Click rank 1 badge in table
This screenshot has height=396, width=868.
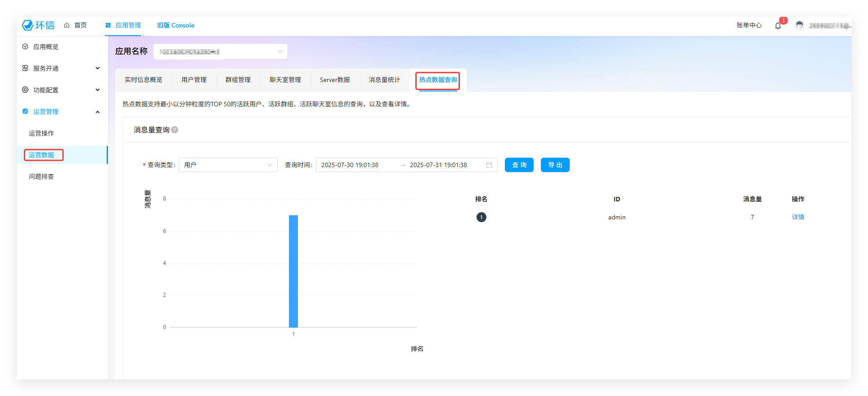coord(481,218)
